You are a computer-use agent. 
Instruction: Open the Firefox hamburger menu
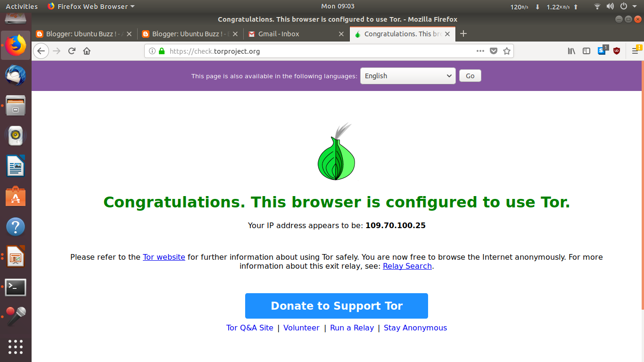click(636, 50)
